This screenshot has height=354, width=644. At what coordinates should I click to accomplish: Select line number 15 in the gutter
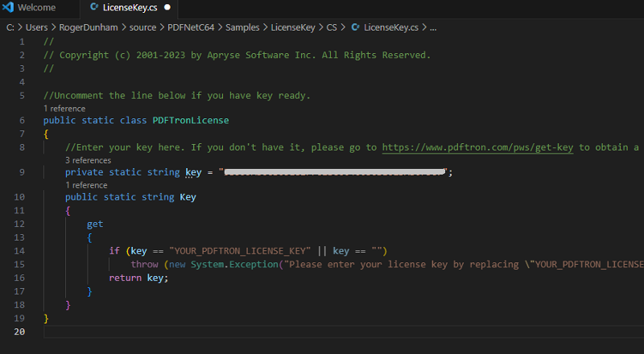[19, 265]
